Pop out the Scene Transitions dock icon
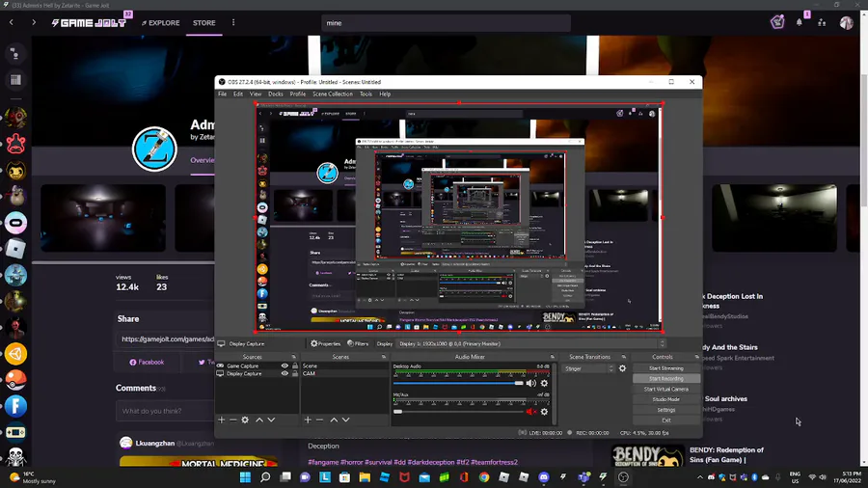 pyautogui.click(x=624, y=357)
